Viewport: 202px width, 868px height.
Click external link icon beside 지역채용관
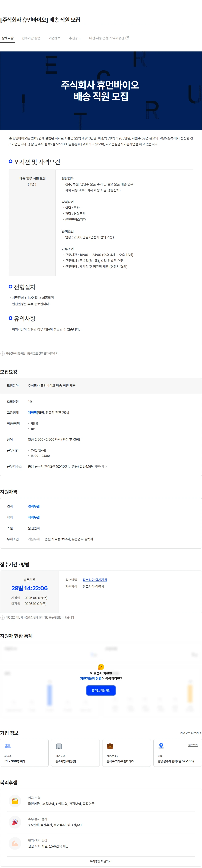127,38
